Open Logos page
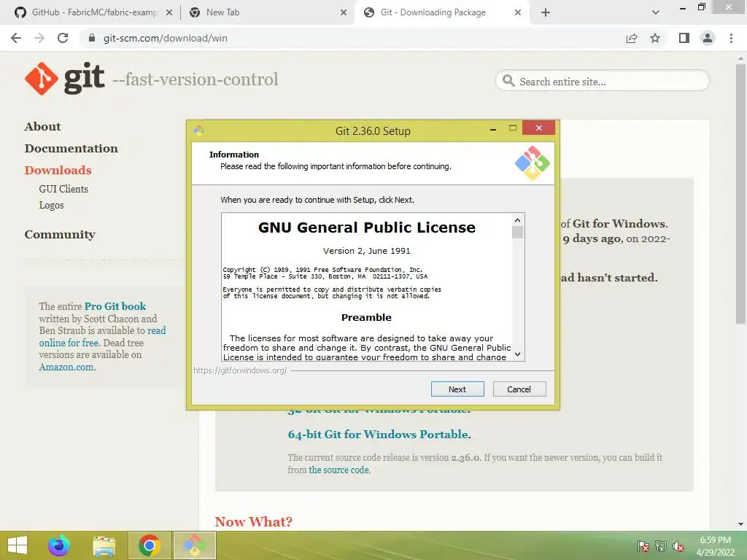This screenshot has height=560, width=747. (x=52, y=205)
